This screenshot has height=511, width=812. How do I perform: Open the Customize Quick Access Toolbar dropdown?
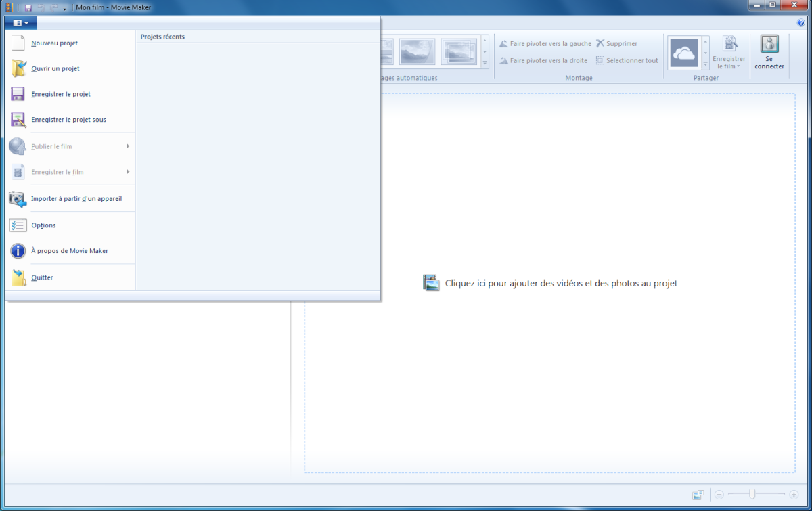click(64, 8)
